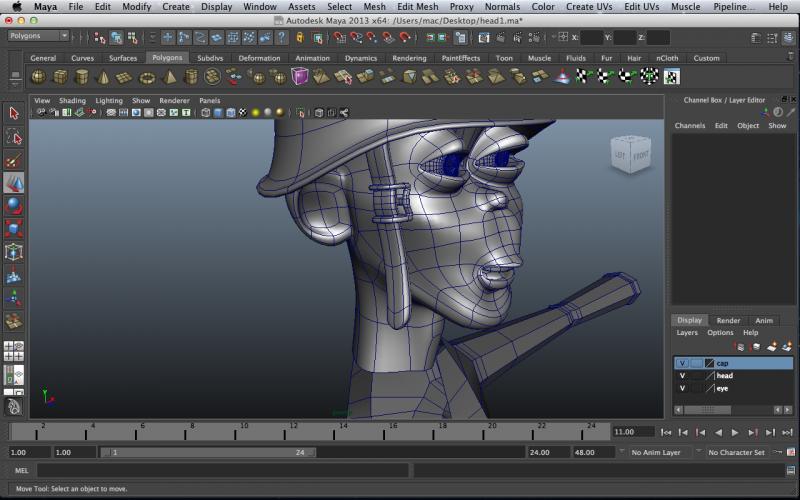Hide the eye layer using V box
Image resolution: width=800 pixels, height=500 pixels.
tap(682, 388)
